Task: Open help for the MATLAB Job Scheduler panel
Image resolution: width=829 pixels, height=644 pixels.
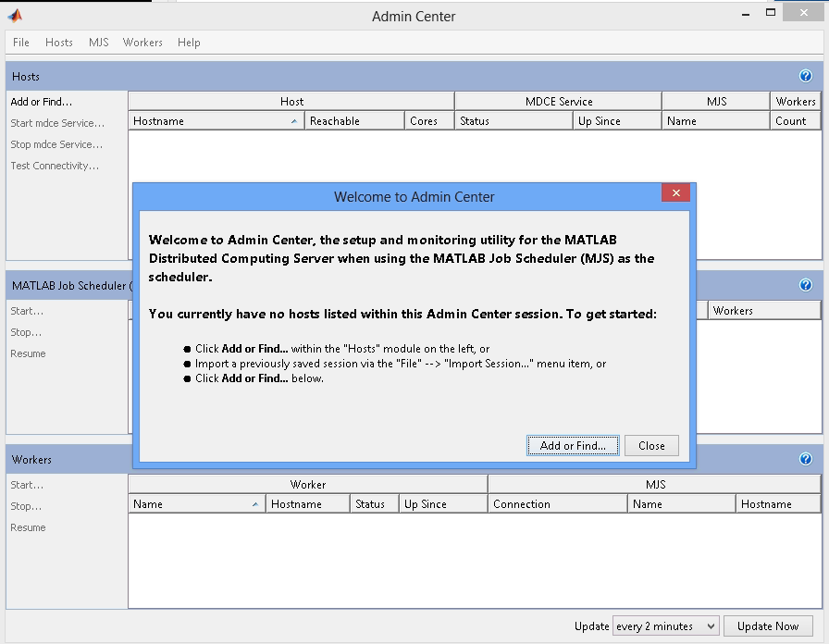Action: (x=806, y=285)
